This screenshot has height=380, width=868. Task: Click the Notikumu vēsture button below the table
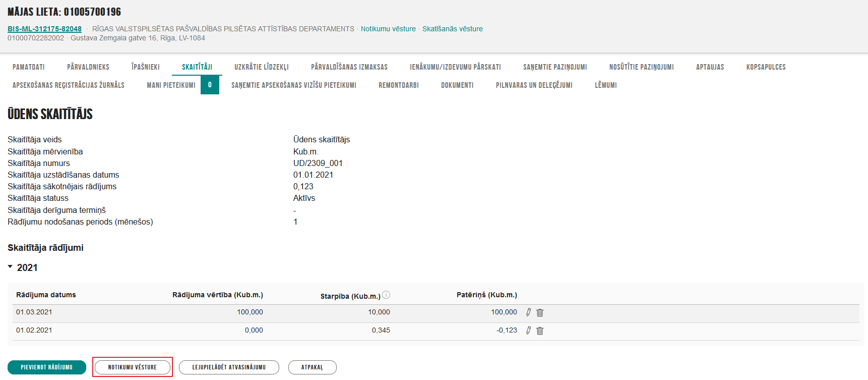[x=133, y=367]
